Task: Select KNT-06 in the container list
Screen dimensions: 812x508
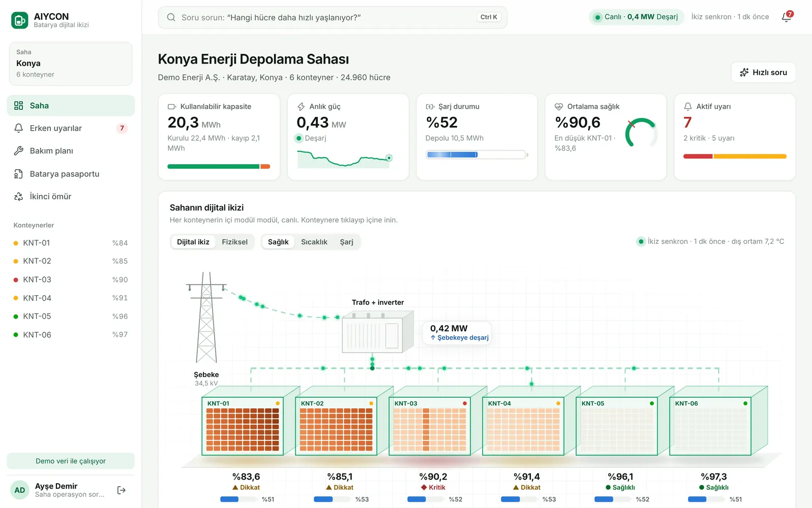Action: click(x=71, y=335)
